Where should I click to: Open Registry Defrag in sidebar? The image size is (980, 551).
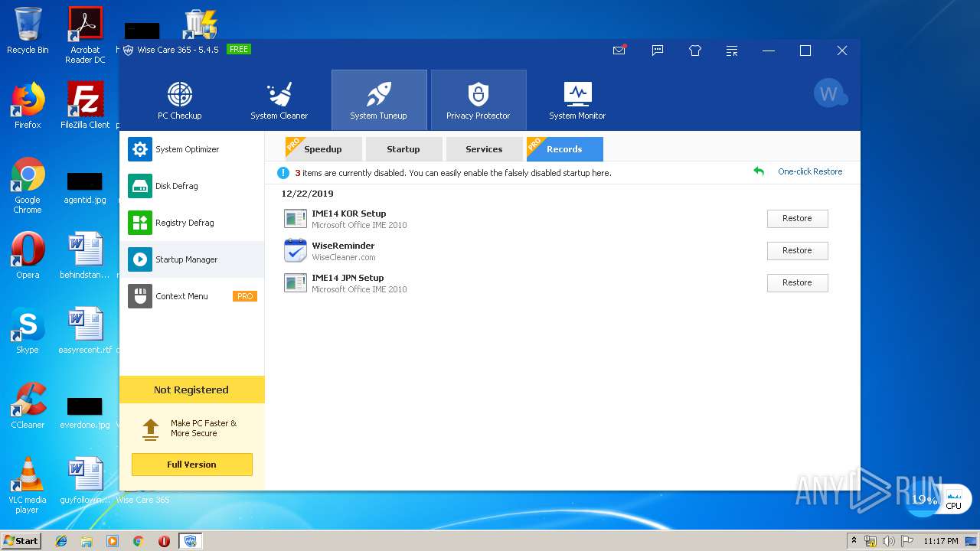tap(192, 223)
